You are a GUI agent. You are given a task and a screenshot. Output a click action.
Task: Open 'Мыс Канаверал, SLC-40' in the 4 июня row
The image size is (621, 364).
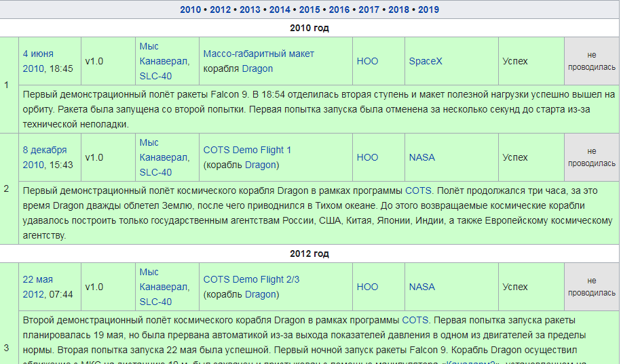coord(164,61)
